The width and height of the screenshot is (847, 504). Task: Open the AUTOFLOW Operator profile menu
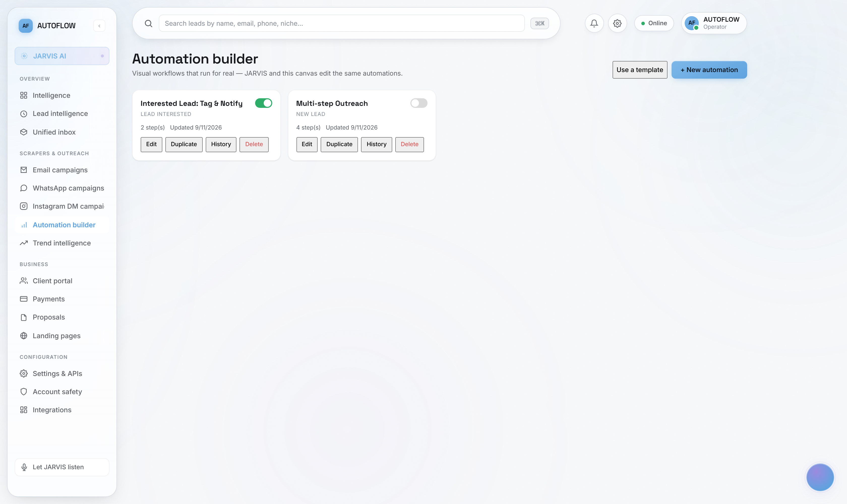click(714, 23)
